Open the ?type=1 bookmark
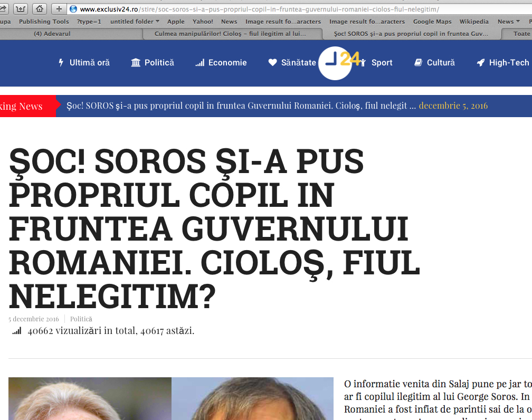This screenshot has width=532, height=420. (x=89, y=22)
